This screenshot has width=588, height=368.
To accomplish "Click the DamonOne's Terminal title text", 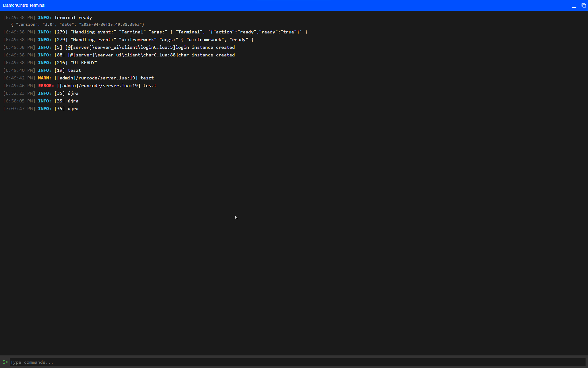I will (x=24, y=5).
